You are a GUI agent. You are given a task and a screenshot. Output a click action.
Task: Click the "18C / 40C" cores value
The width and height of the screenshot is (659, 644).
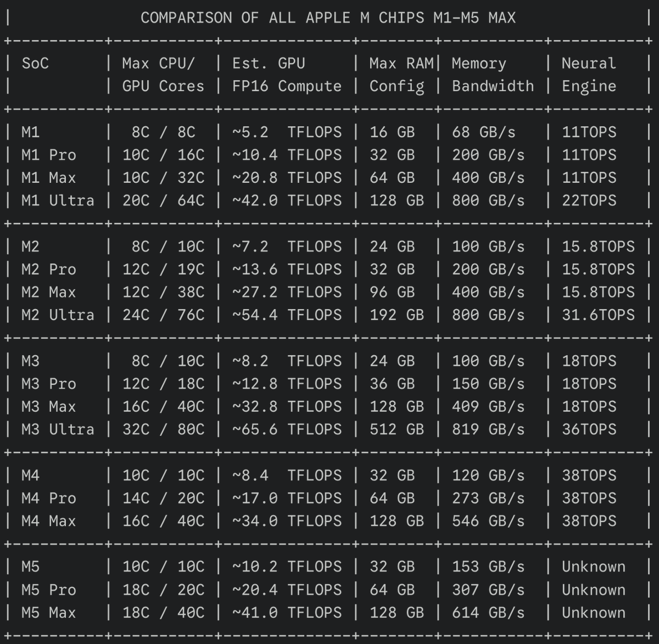pyautogui.click(x=163, y=612)
